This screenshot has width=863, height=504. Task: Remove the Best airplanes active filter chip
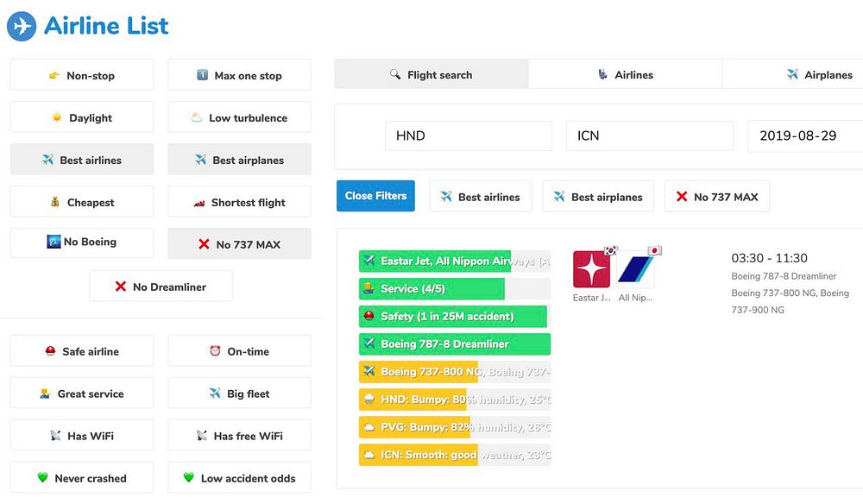(x=598, y=197)
